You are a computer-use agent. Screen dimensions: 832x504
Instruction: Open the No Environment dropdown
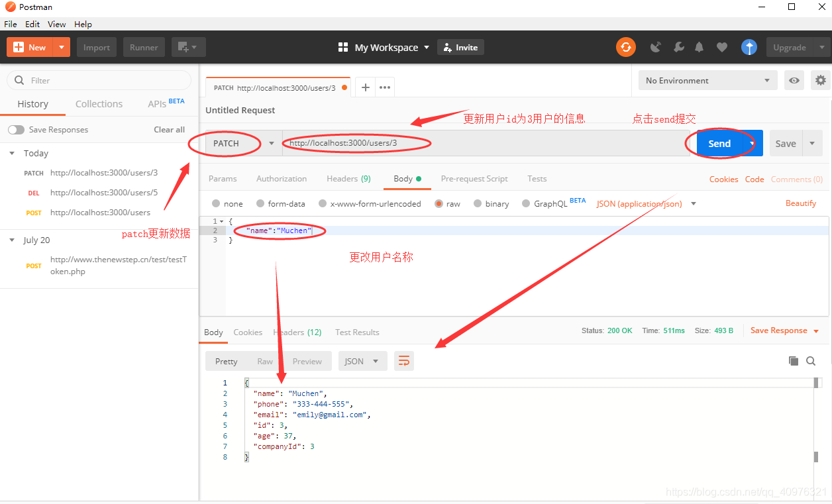click(x=708, y=80)
